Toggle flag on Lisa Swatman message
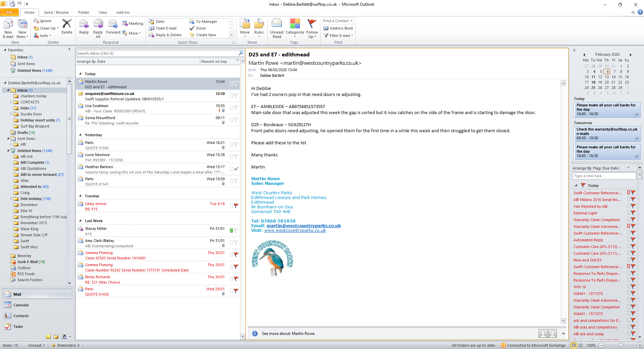644x349 pixels. [x=236, y=108]
